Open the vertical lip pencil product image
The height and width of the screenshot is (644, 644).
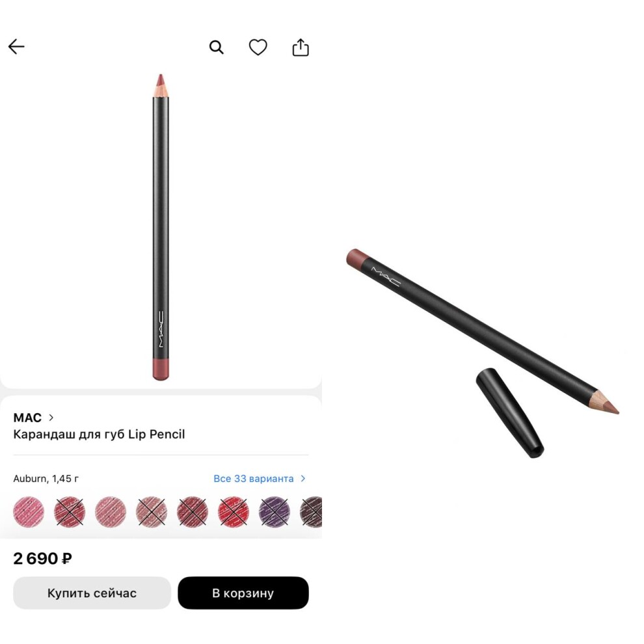coord(161,227)
